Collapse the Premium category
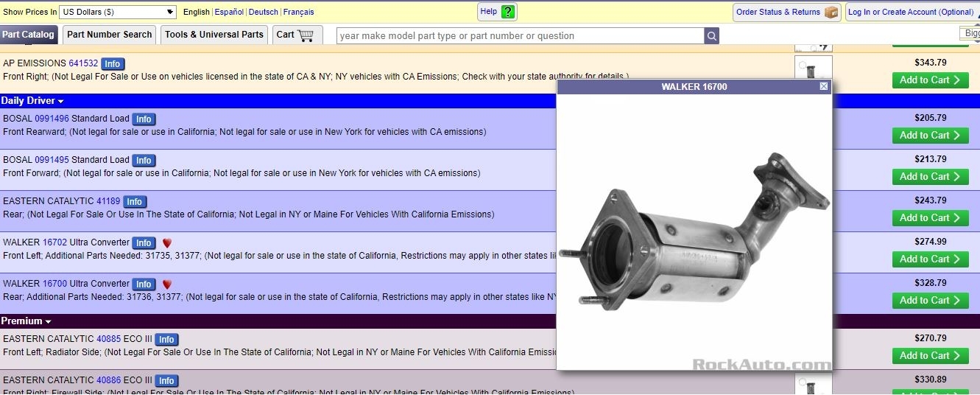Screen dimensions: 980x395 pyautogui.click(x=27, y=321)
